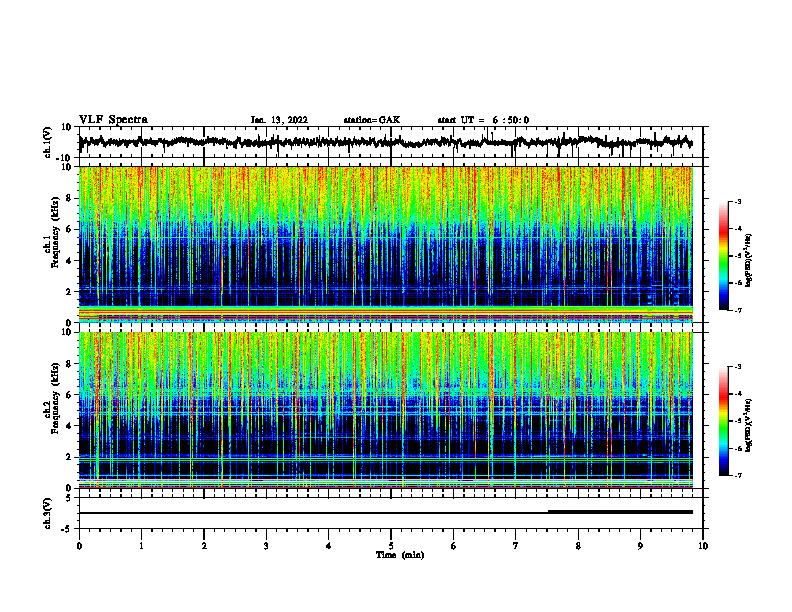Click the "8" kHz tick on ch.2 spectrogram
Viewport: 792px width, 612px height.
[x=71, y=364]
